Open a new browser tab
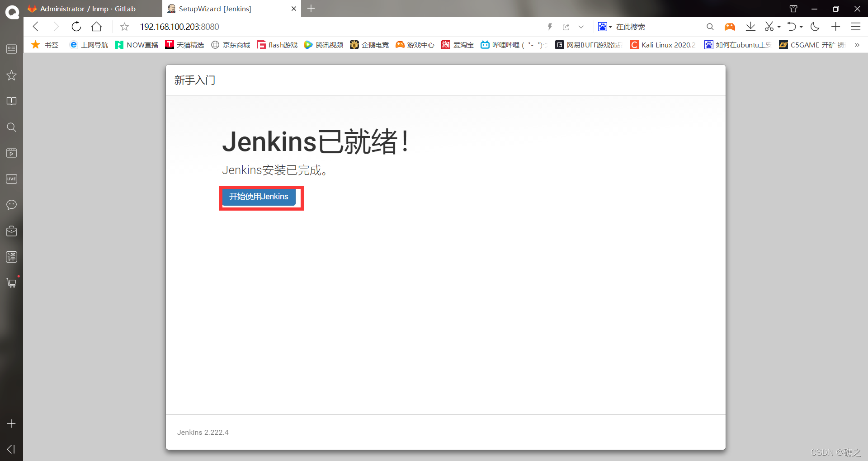Screen dimensions: 868x461 (311, 9)
